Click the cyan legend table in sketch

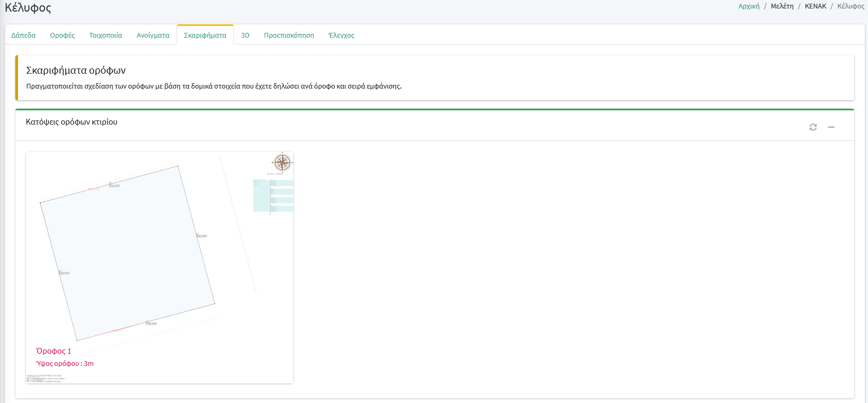274,196
